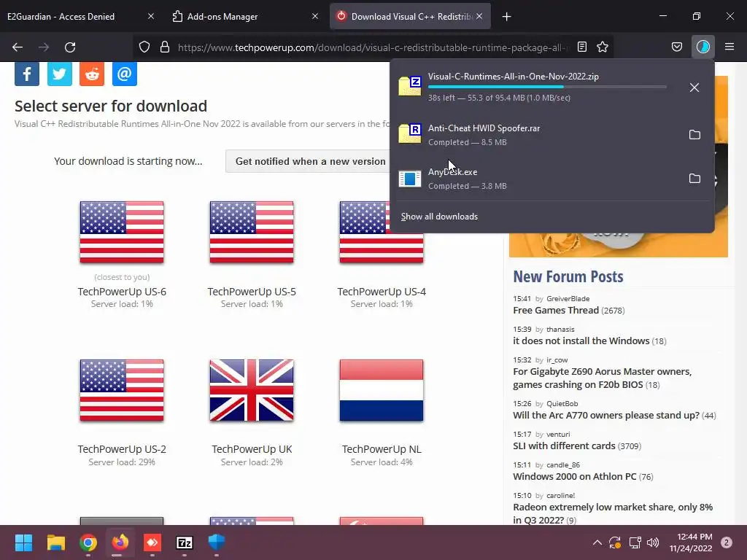Open Google Chrome from taskbar
This screenshot has width=747, height=560.
coord(88,542)
